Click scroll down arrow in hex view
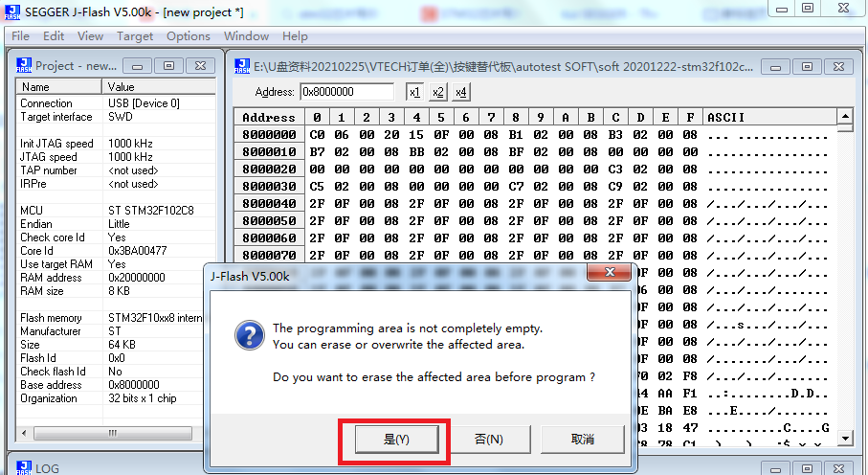This screenshot has width=868, height=475. pos(845,439)
